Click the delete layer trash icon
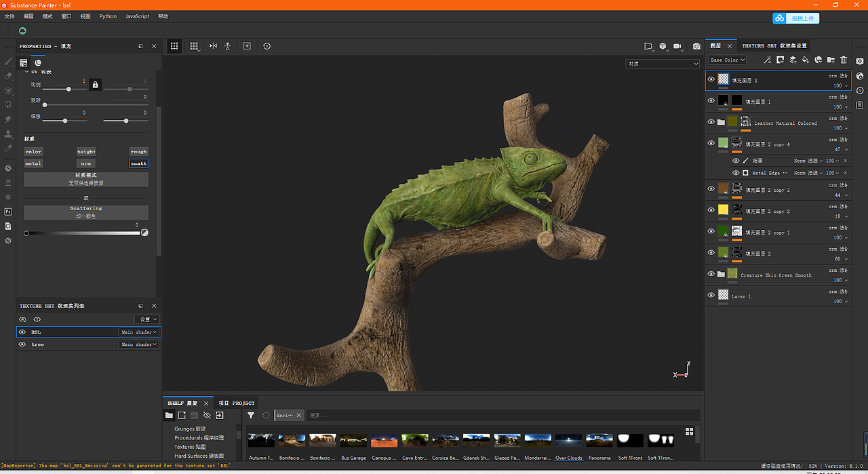 [x=844, y=60]
